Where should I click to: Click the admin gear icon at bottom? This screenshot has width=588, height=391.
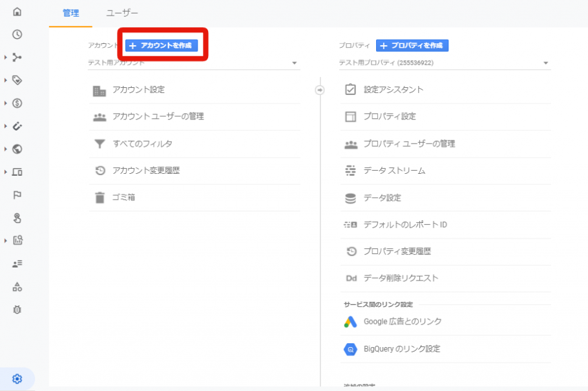pyautogui.click(x=17, y=379)
